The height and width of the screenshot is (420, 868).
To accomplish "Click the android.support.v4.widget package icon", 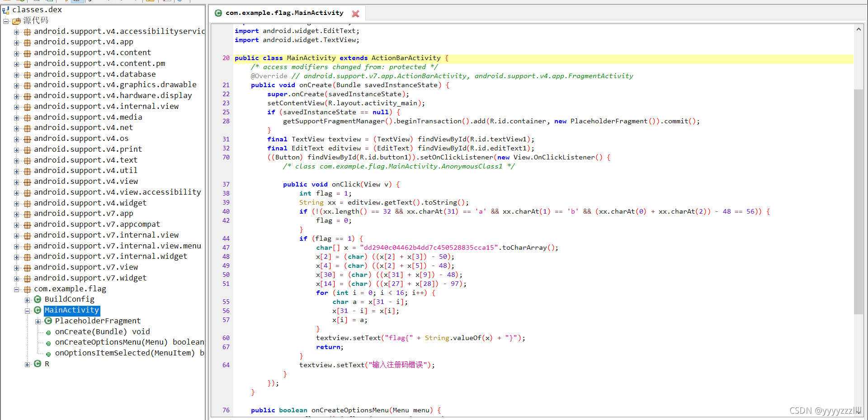I will point(28,203).
